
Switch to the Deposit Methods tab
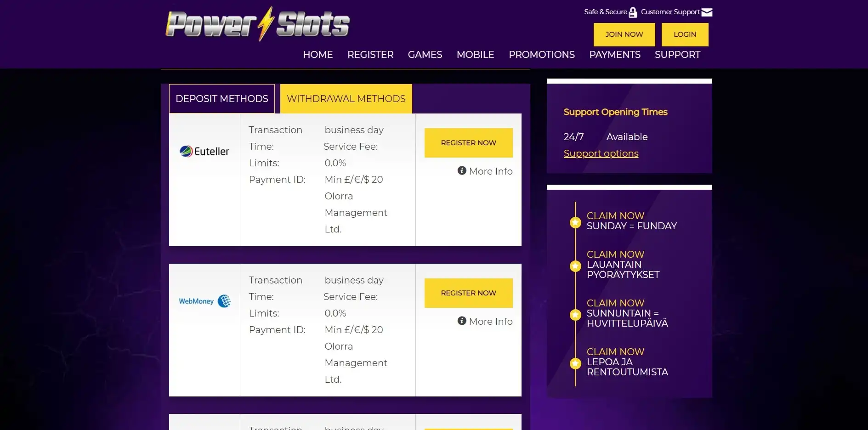pos(222,99)
